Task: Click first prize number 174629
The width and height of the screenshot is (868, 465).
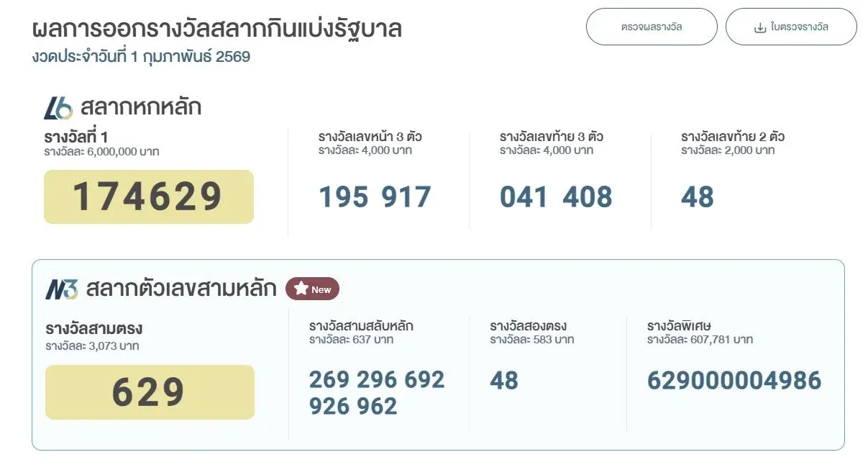Action: [x=148, y=197]
